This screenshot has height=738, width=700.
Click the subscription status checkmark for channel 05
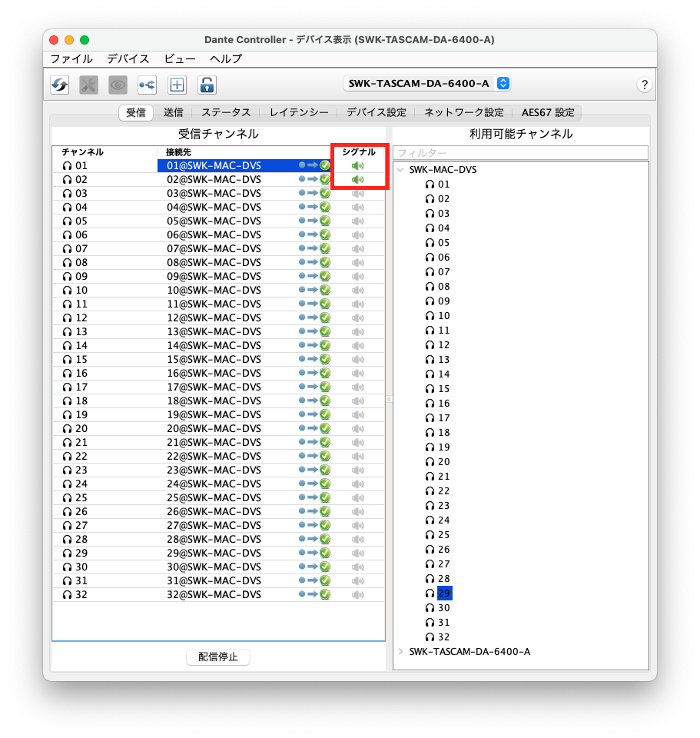tap(325, 221)
